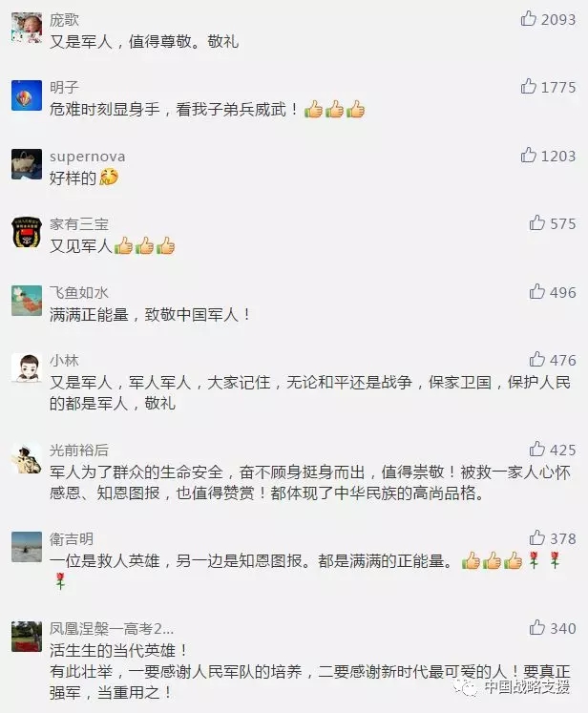Tap the like icon next to 378
Viewport: 588px width, 713px height.
tap(536, 538)
